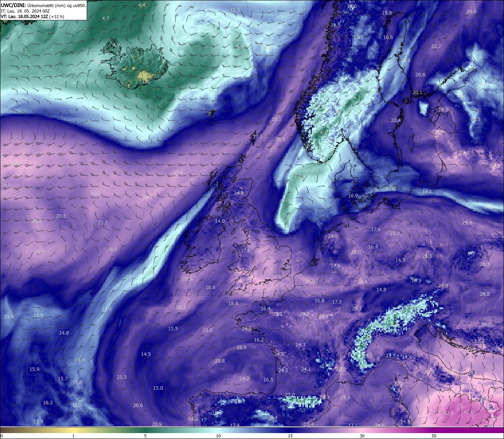Click the 17.3 value over eastern France
The height and width of the screenshot is (439, 504).
tap(337, 302)
